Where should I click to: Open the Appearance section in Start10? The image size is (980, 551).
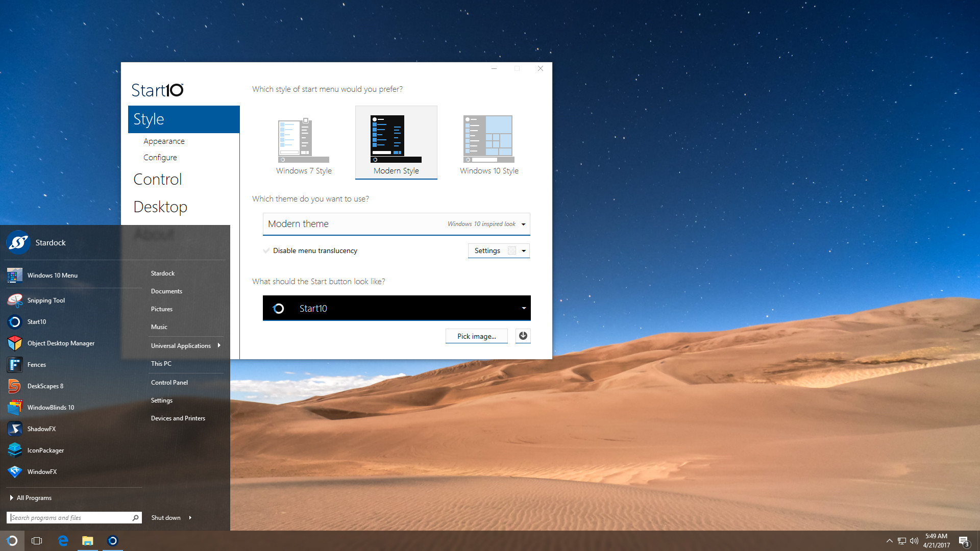tap(164, 141)
